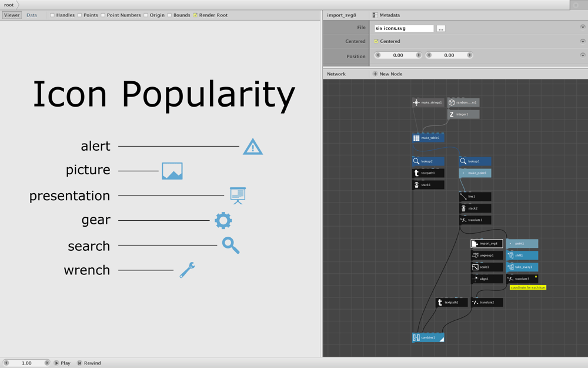Viewport: 588px width, 368px height.
Task: Select the translate3 node
Action: [x=522, y=279]
